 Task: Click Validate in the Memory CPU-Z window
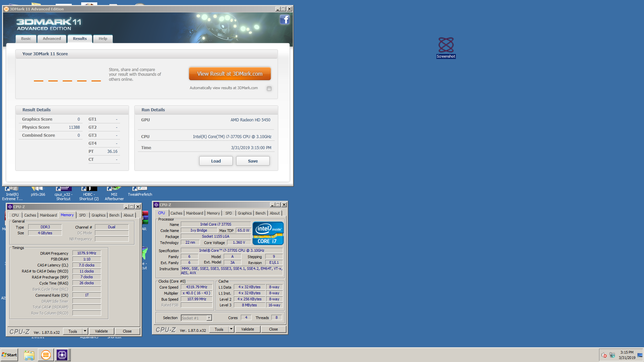(101, 331)
